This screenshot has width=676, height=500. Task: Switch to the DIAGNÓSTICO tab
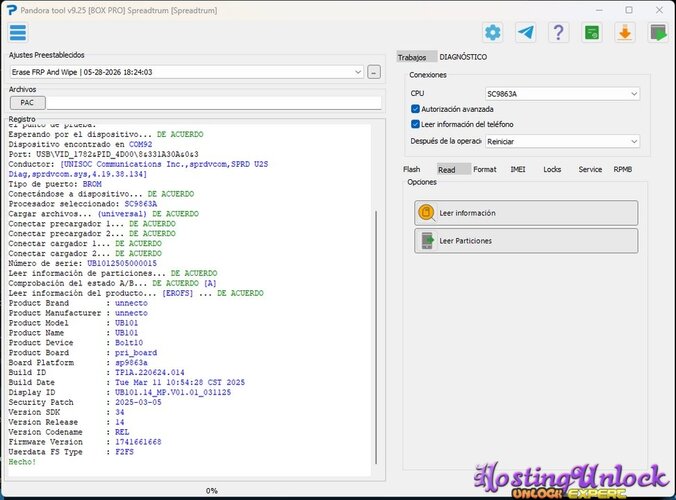(463, 57)
